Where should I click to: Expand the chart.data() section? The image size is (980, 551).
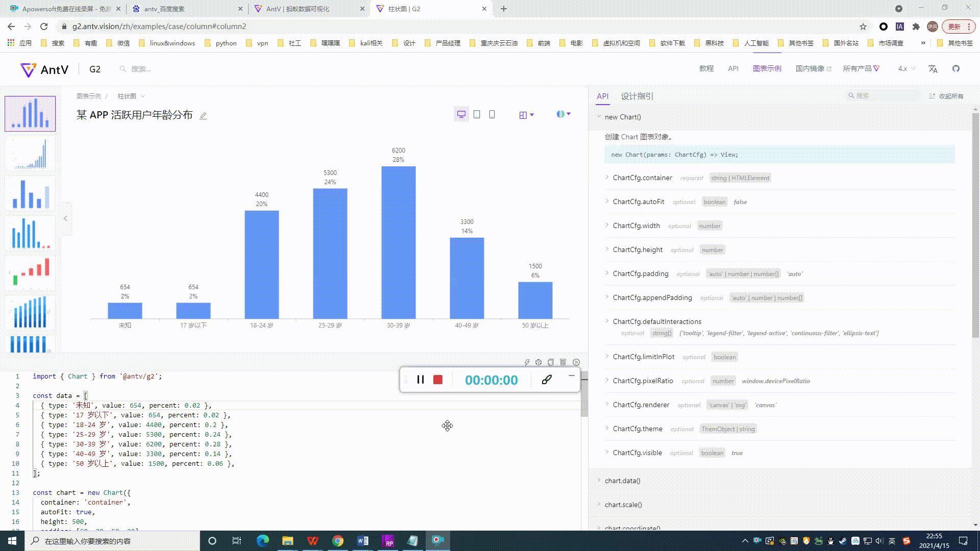point(622,481)
